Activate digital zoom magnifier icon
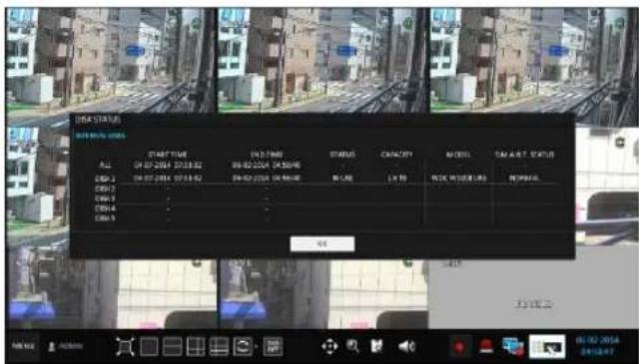Viewport: 639px width, 364px height. (352, 346)
